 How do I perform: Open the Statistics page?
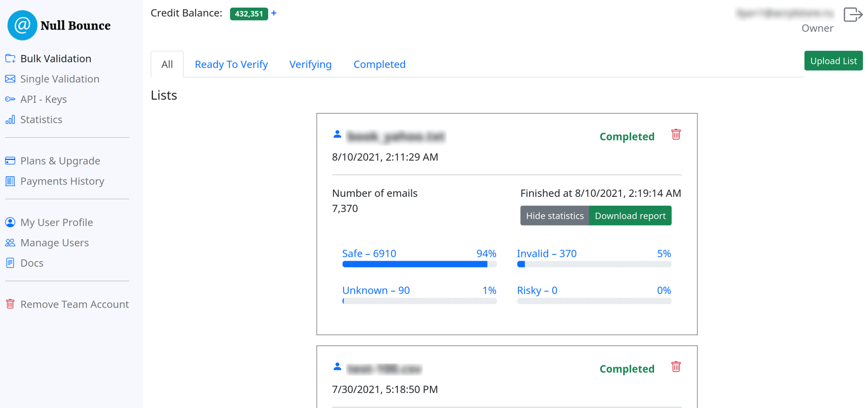tap(41, 119)
